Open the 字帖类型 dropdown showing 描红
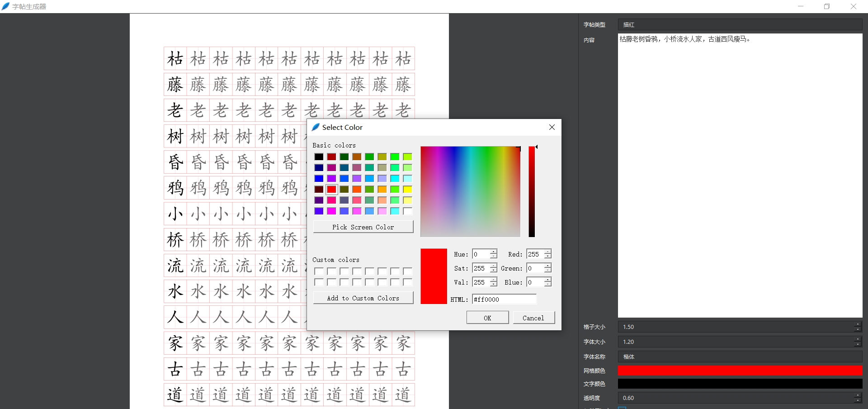 click(740, 25)
